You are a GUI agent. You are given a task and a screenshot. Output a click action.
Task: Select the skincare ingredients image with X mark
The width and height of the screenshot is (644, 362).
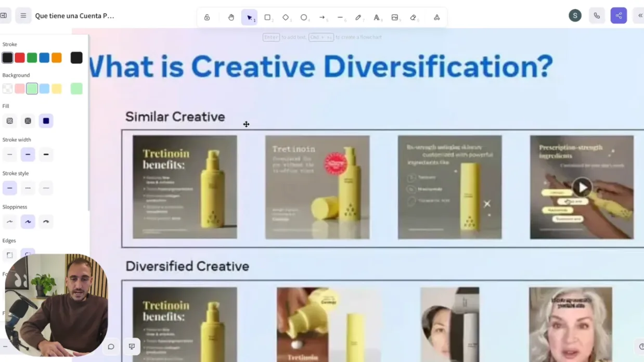coord(450,187)
